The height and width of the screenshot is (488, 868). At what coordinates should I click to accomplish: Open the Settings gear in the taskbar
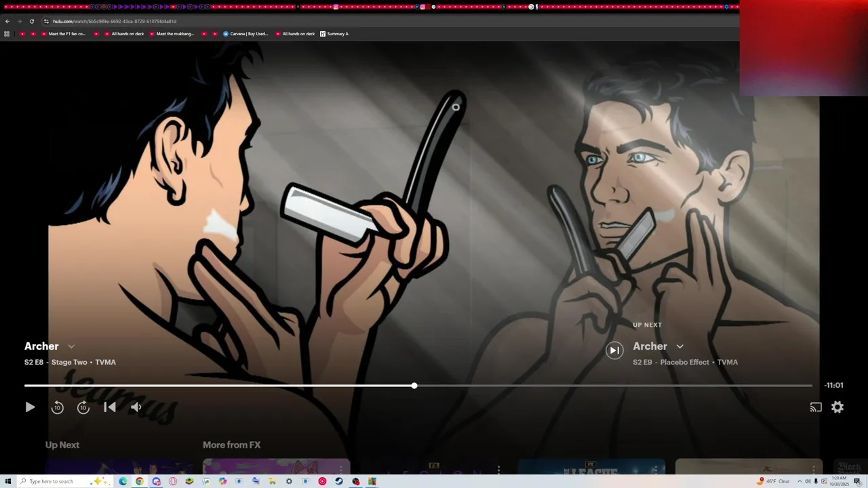289,481
